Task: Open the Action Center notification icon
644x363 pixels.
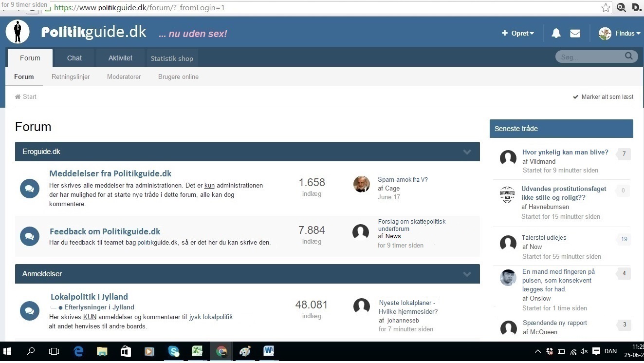Action: click(x=596, y=351)
